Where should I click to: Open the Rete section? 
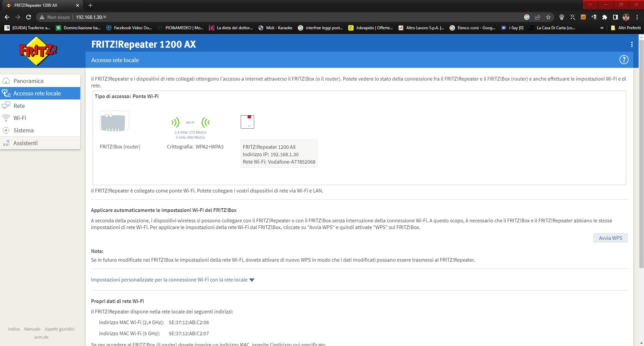[40, 106]
